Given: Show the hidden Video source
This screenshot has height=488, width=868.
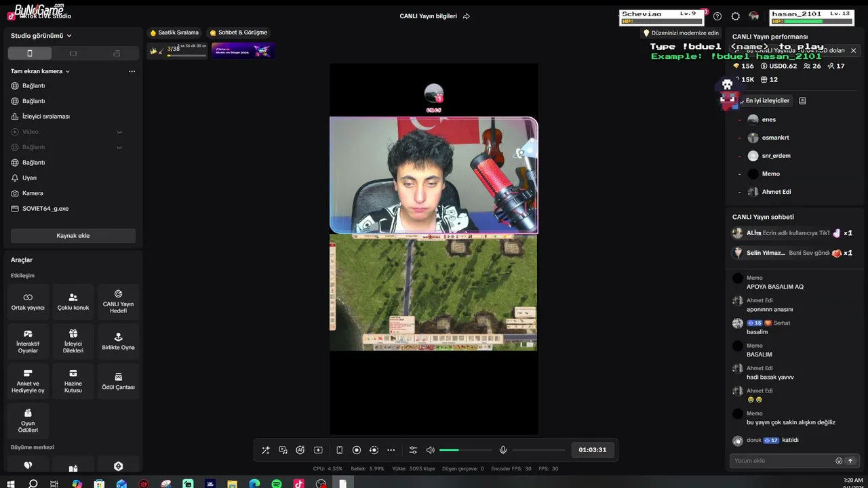Looking at the screenshot, I should click(119, 132).
